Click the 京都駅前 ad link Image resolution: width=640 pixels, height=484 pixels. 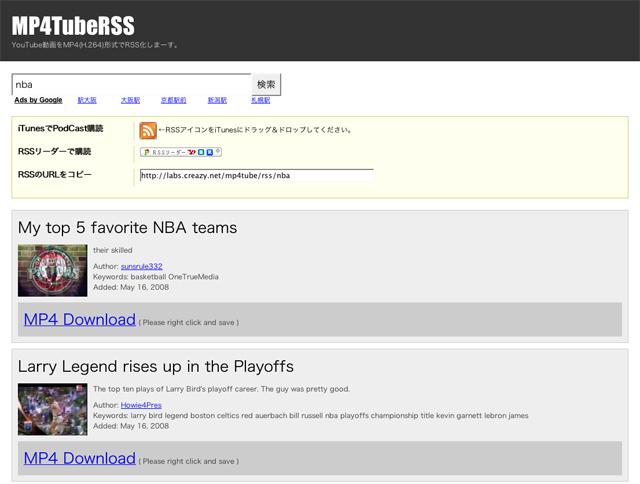(173, 101)
